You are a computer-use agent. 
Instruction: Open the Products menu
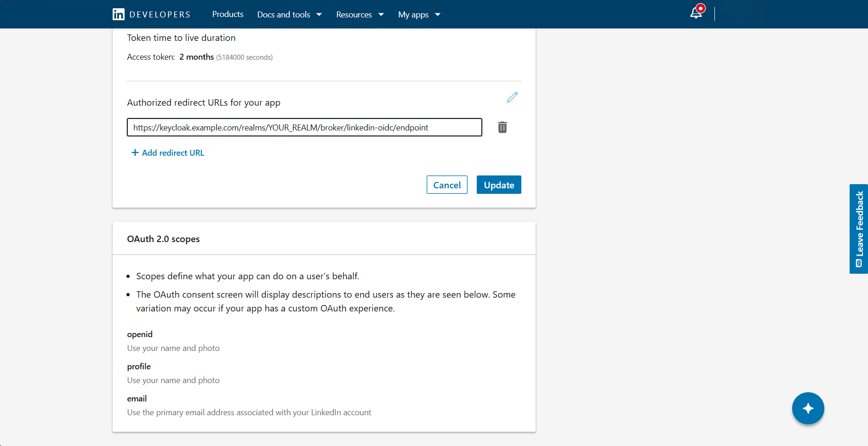coord(228,14)
